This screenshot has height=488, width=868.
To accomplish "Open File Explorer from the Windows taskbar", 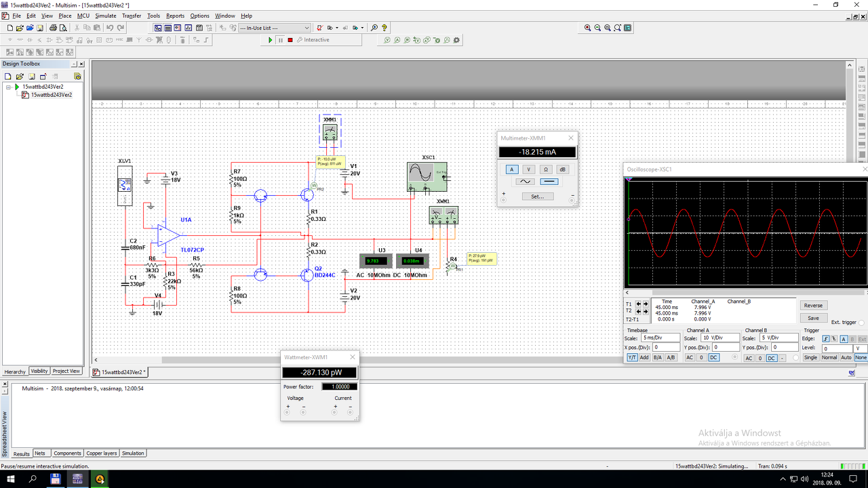I will click(56, 479).
